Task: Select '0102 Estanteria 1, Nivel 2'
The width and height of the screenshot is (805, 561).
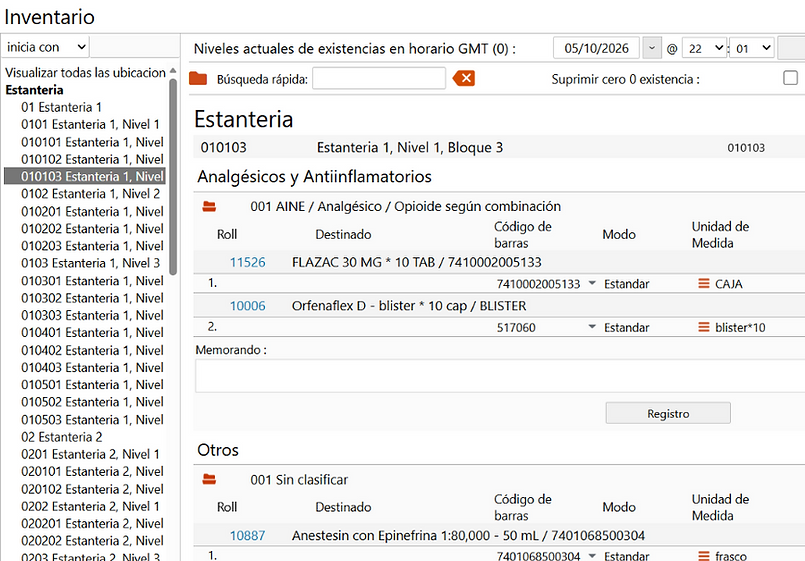Action: (90, 194)
